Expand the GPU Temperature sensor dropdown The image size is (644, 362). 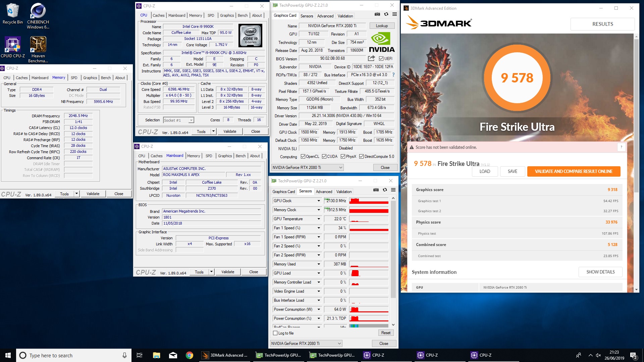click(319, 219)
